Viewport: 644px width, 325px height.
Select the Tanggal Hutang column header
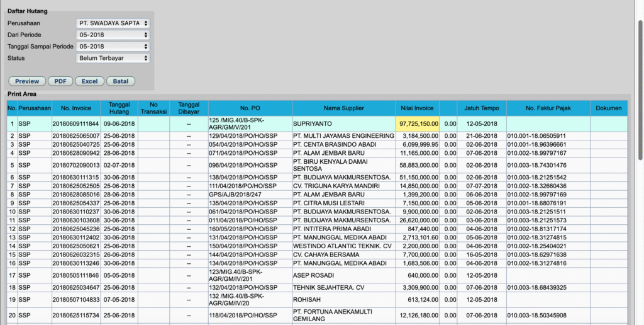coord(119,108)
